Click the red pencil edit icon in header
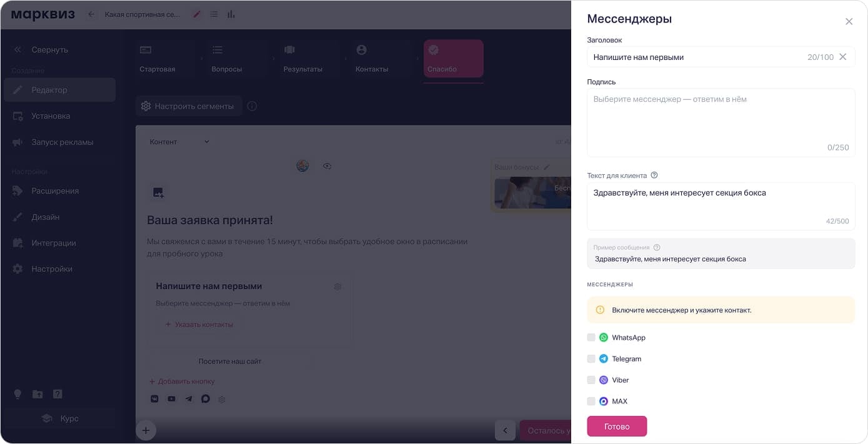Image resolution: width=868 pixels, height=444 pixels. (197, 14)
